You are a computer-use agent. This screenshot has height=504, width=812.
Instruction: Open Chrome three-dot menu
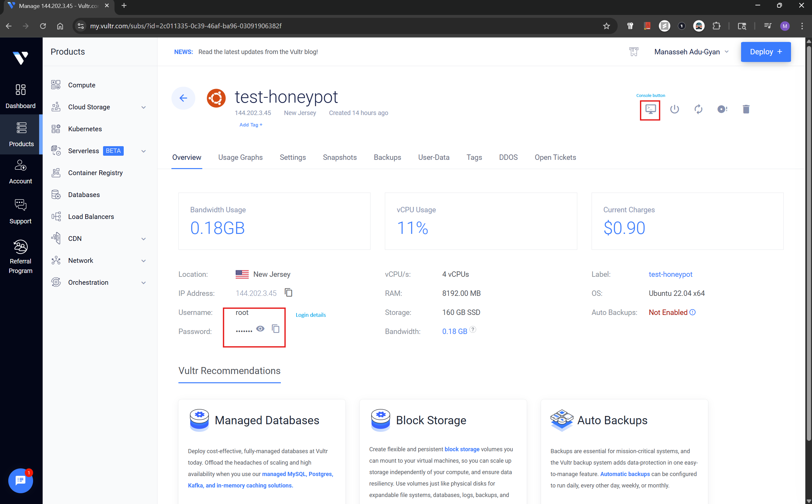tap(802, 26)
